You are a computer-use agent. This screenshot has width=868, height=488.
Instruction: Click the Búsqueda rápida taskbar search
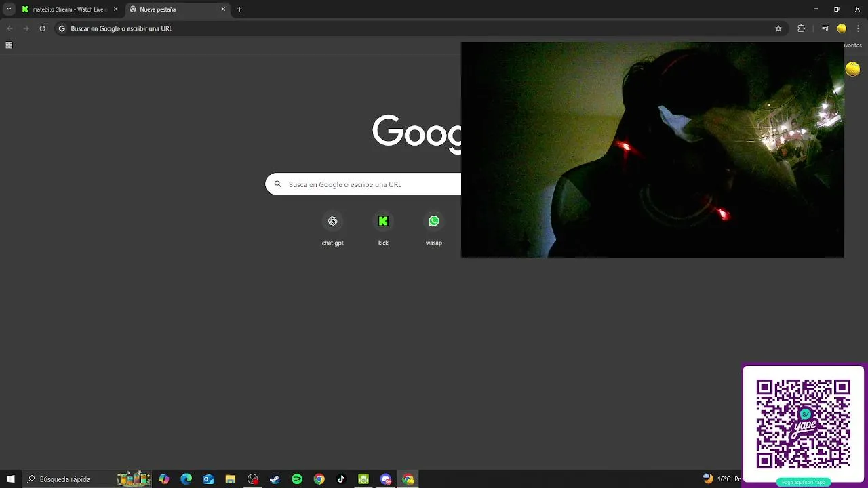tap(87, 479)
